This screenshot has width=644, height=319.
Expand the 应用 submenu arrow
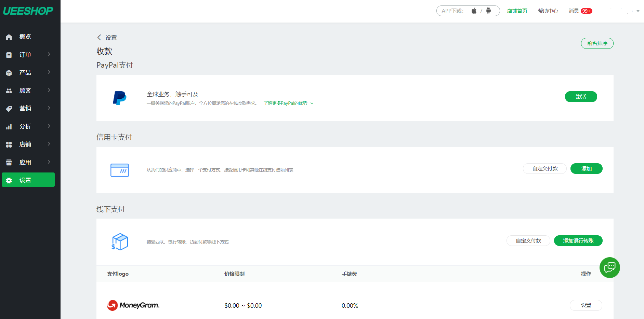(x=49, y=162)
